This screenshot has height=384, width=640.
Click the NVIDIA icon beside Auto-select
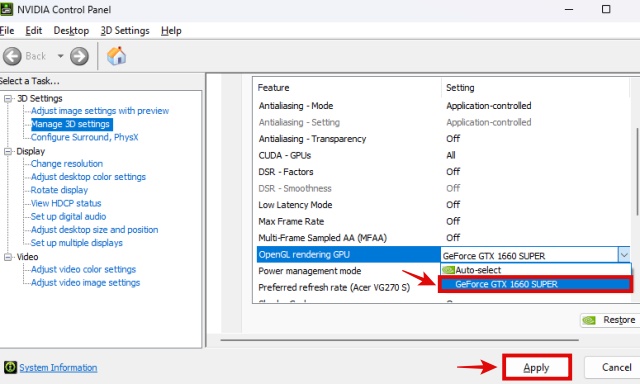[x=448, y=270]
